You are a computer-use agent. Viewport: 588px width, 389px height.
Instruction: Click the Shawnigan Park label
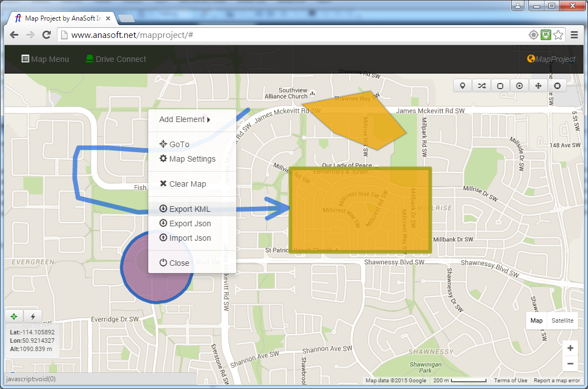point(426,368)
